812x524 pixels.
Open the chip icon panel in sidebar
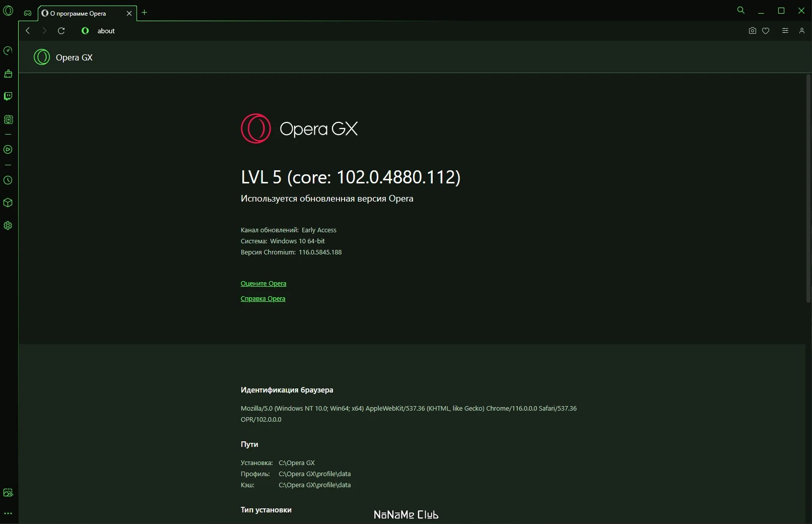pos(8,119)
